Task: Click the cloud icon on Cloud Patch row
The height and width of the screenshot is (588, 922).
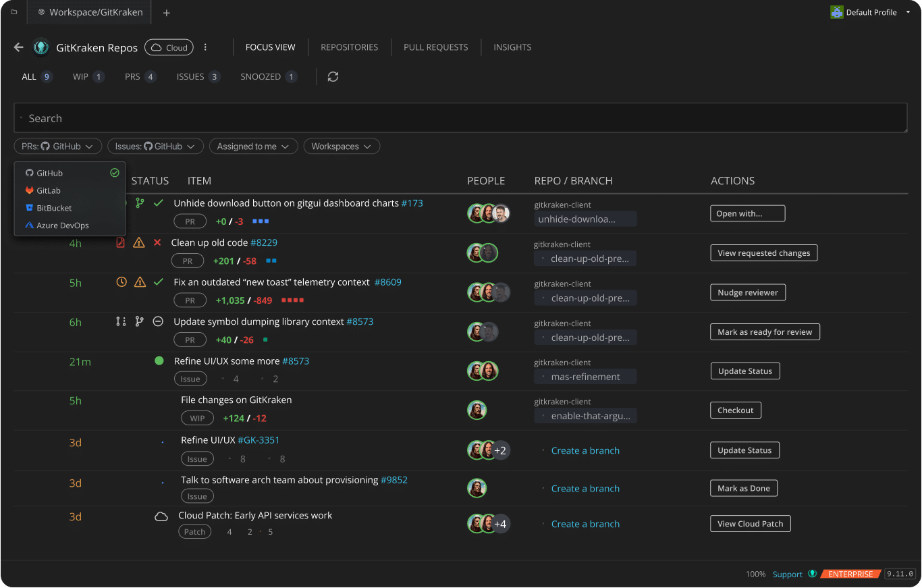Action: [x=161, y=516]
